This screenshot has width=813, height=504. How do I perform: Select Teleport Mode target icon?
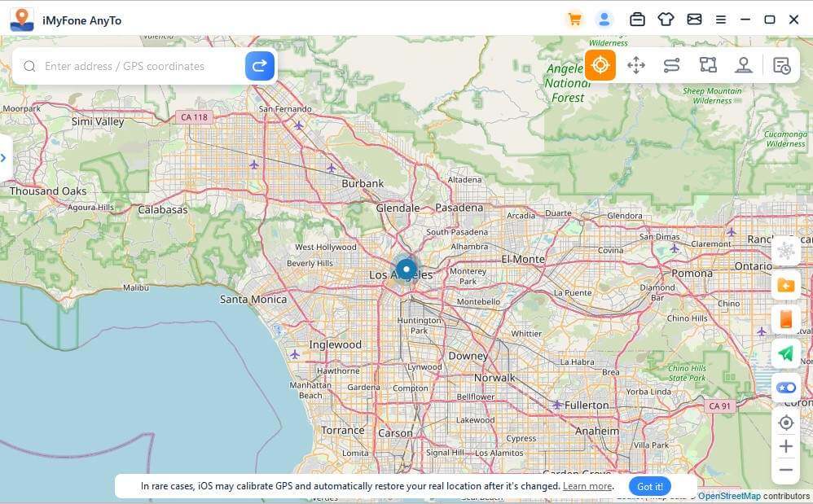[x=600, y=66]
